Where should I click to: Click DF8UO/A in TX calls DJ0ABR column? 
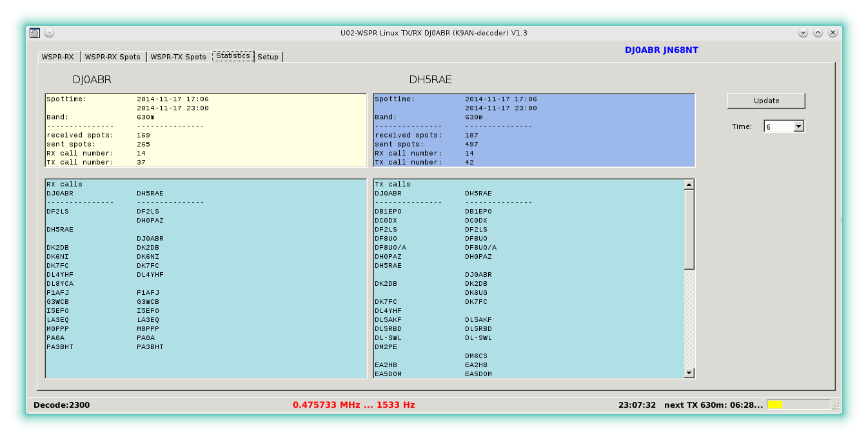[391, 248]
